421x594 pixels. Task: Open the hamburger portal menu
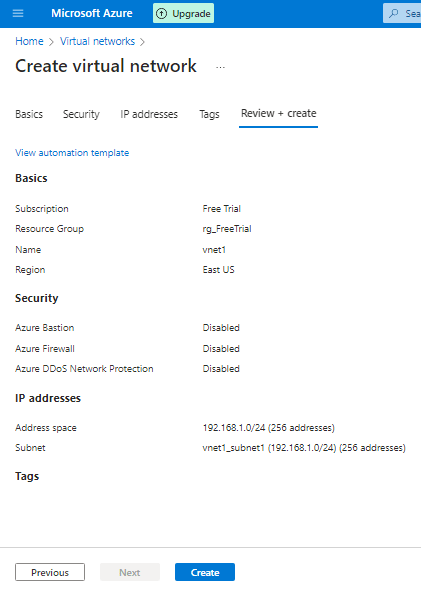pyautogui.click(x=18, y=13)
